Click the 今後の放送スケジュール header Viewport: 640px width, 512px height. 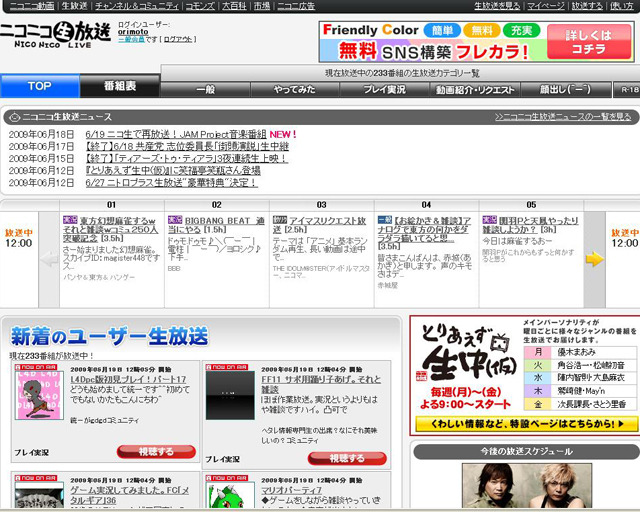click(527, 451)
